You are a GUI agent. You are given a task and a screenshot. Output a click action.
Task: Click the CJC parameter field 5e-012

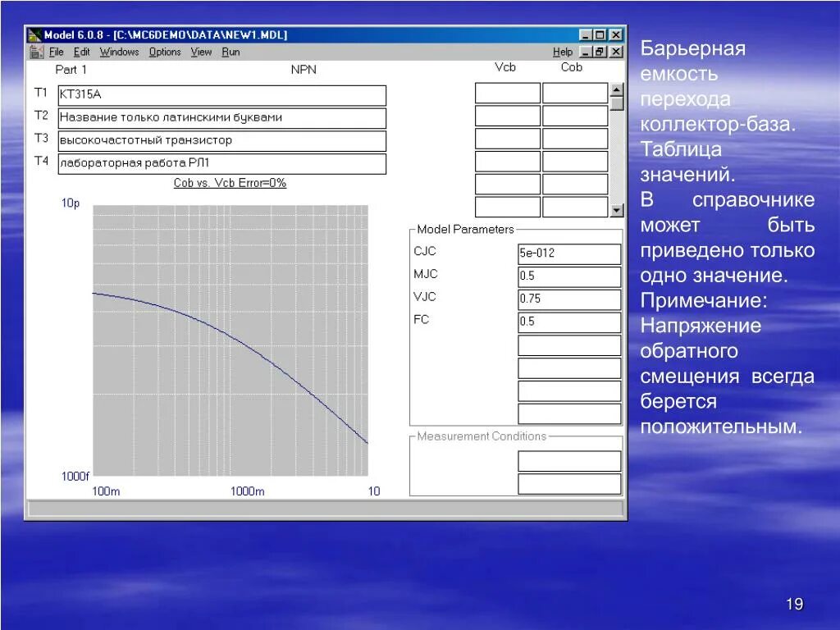pos(569,254)
